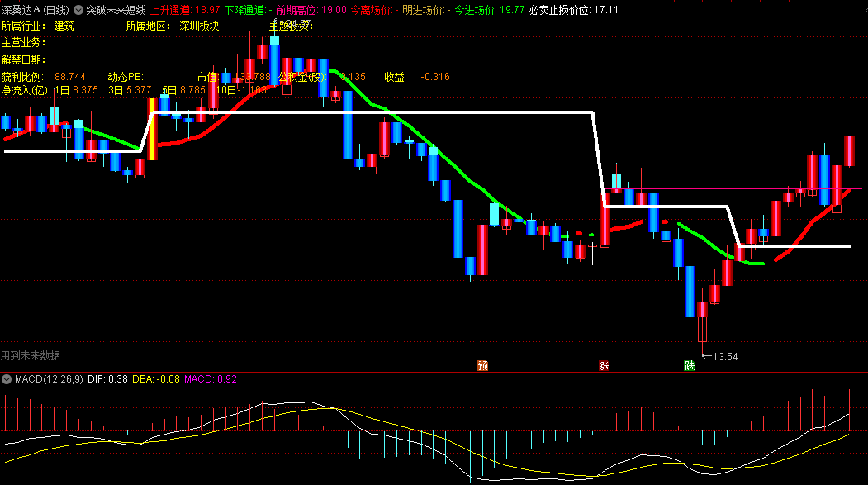Click the 预 event marker icon
The image size is (868, 485).
(x=482, y=365)
